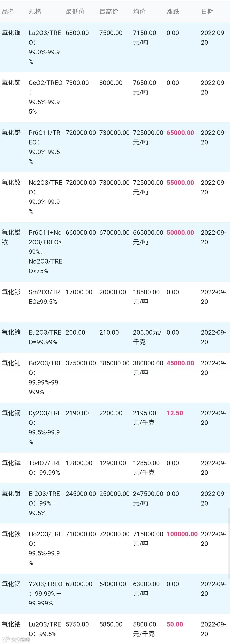This screenshot has width=230, height=644.
Task: Click the 涨跌 column header
Action: coord(173,12)
